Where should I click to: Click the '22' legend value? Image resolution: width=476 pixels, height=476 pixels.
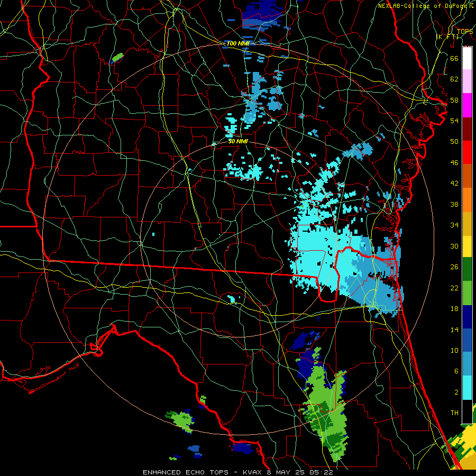coord(454,288)
